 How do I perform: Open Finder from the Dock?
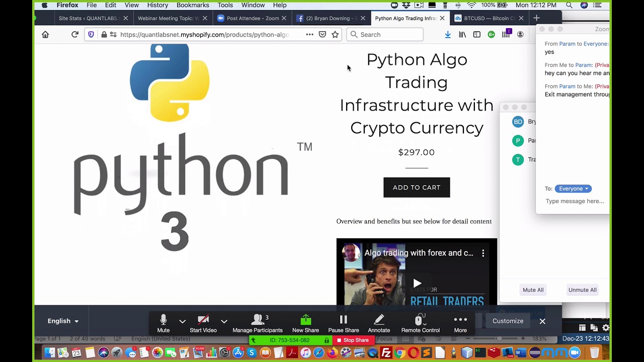pyautogui.click(x=49, y=353)
